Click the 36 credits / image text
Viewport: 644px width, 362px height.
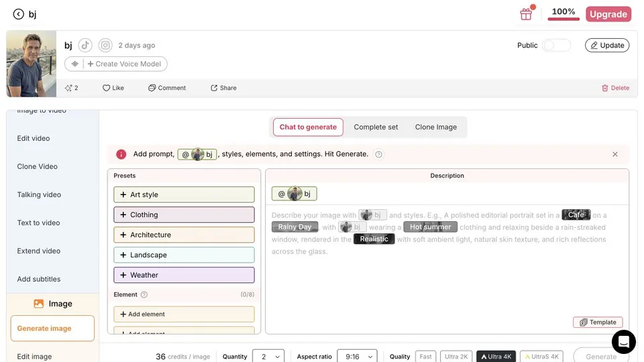coord(182,357)
